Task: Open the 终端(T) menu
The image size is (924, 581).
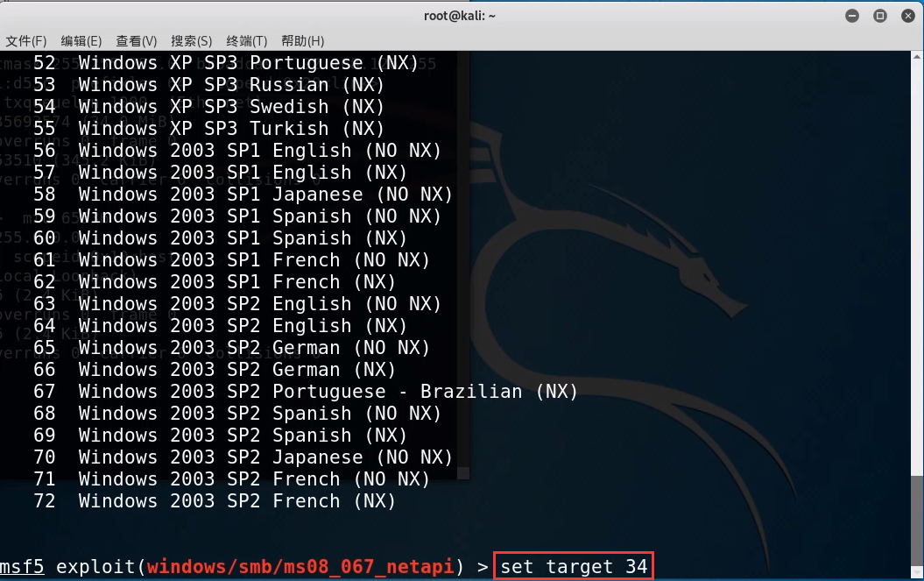Action: 247,40
